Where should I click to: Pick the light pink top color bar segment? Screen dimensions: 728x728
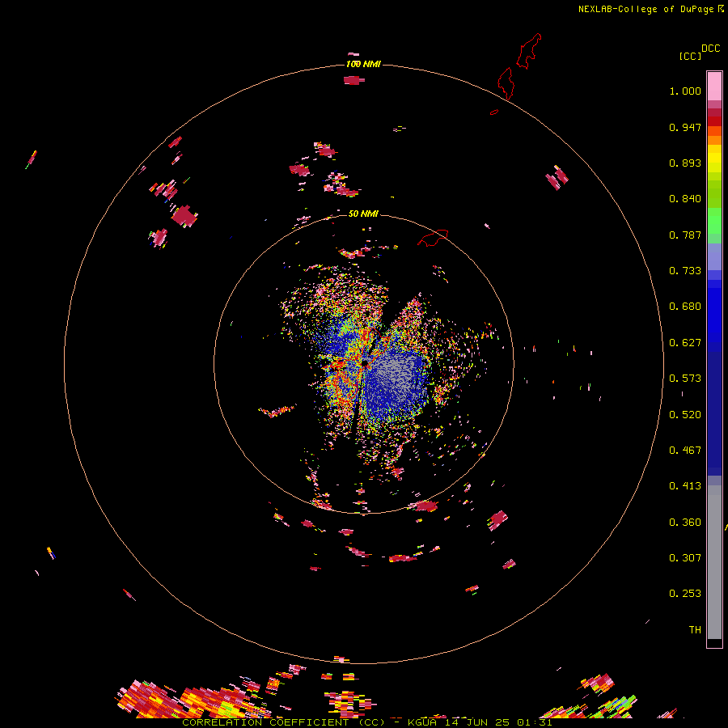point(714,86)
